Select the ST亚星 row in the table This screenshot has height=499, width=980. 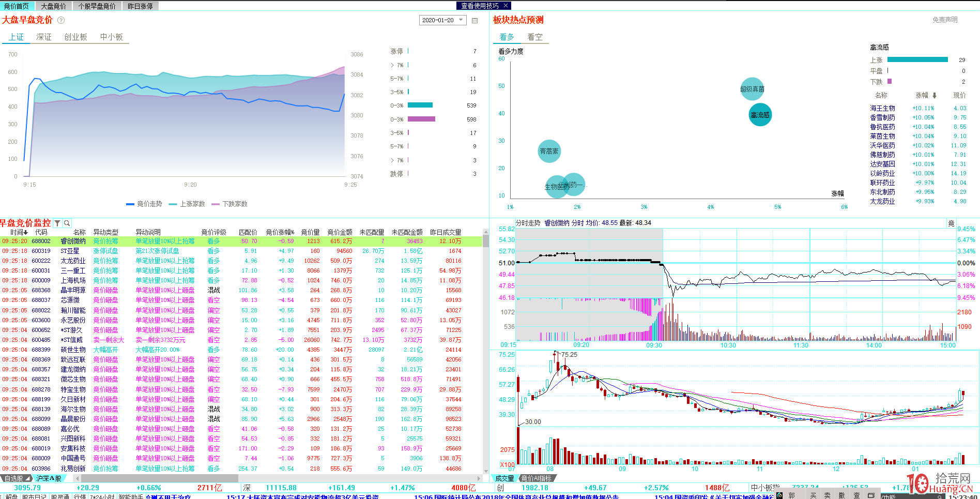[x=241, y=251]
